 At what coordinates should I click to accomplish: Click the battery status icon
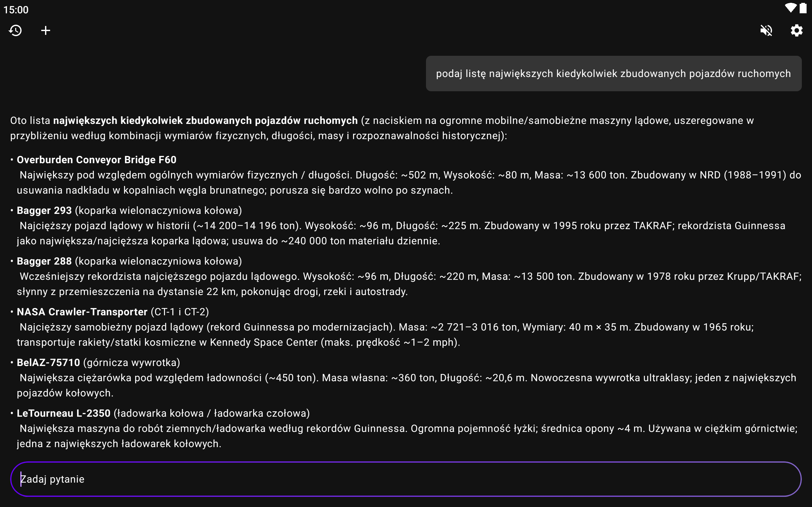tap(803, 8)
